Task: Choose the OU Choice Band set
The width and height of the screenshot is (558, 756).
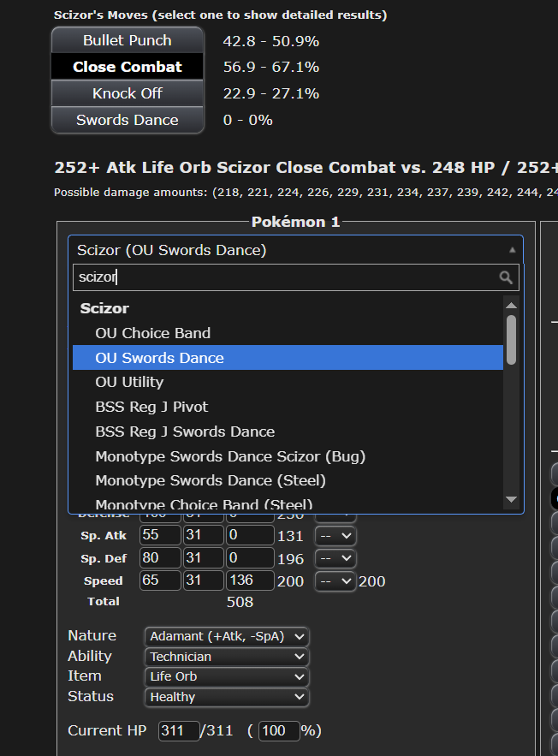Action: tap(288, 333)
